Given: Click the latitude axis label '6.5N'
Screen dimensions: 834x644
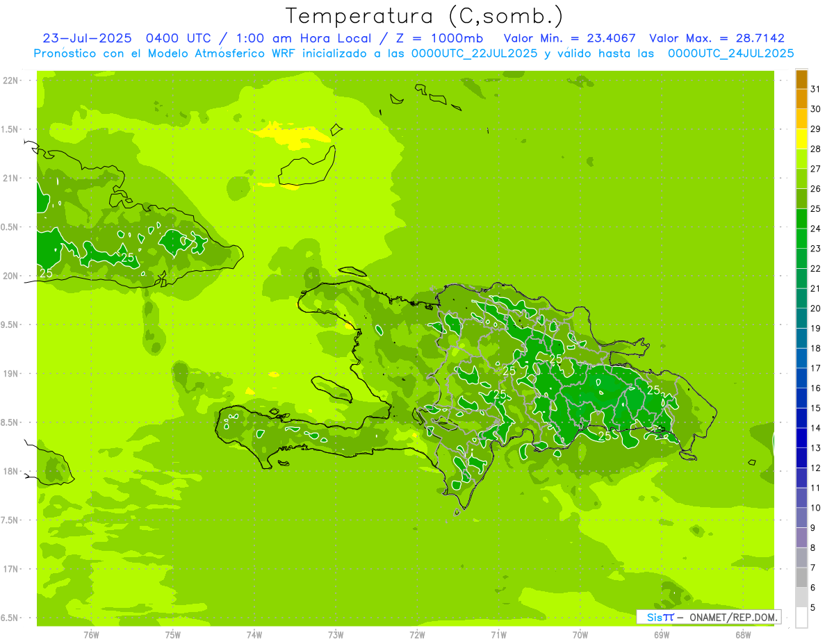Looking at the screenshot, I should click(9, 618).
